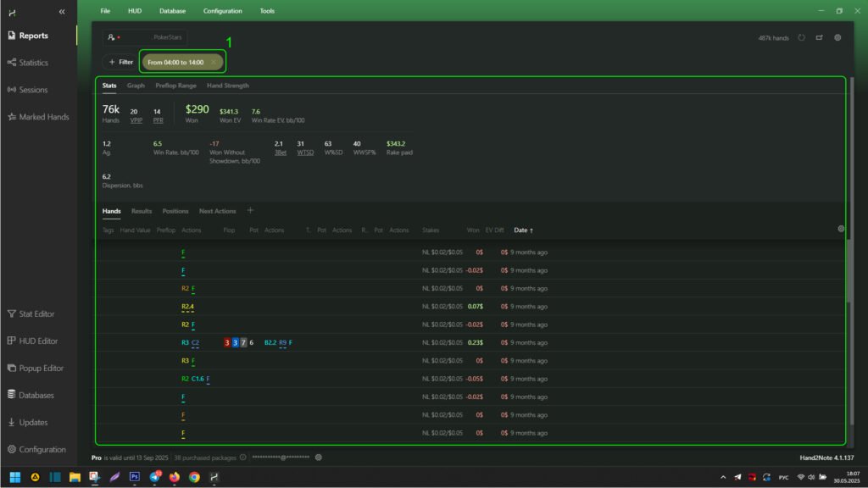Switch to the Positions tab
868x488 pixels.
point(175,211)
